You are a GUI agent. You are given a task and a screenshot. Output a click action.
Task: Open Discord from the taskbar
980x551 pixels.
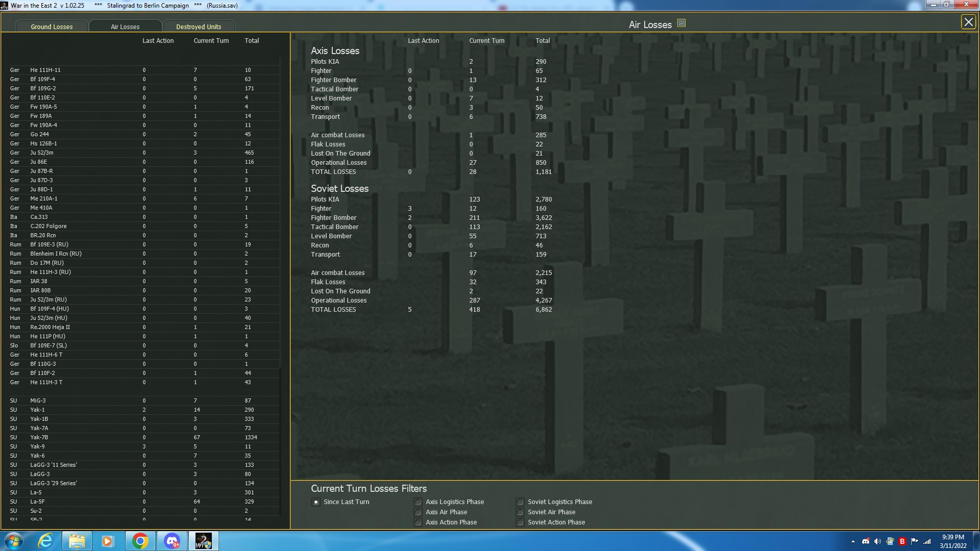tap(171, 541)
